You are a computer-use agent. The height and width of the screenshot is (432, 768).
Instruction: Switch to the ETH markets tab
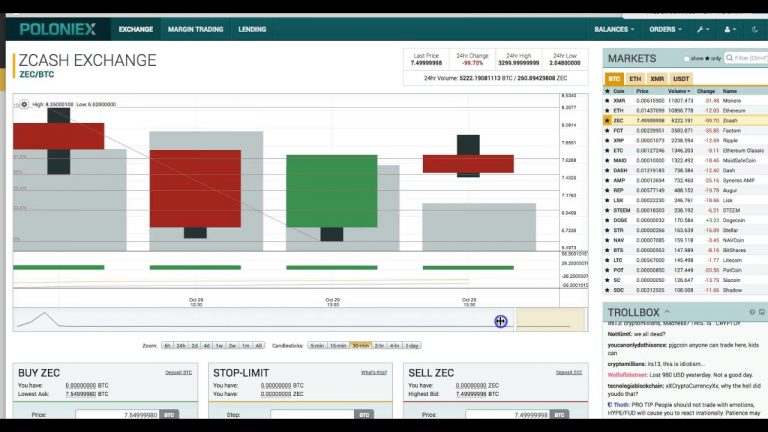click(x=635, y=79)
